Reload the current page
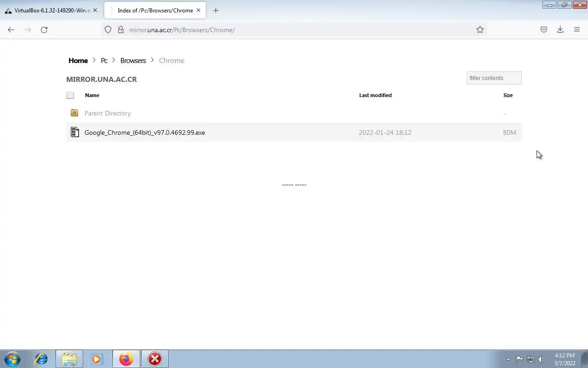The height and width of the screenshot is (368, 588). [x=44, y=29]
